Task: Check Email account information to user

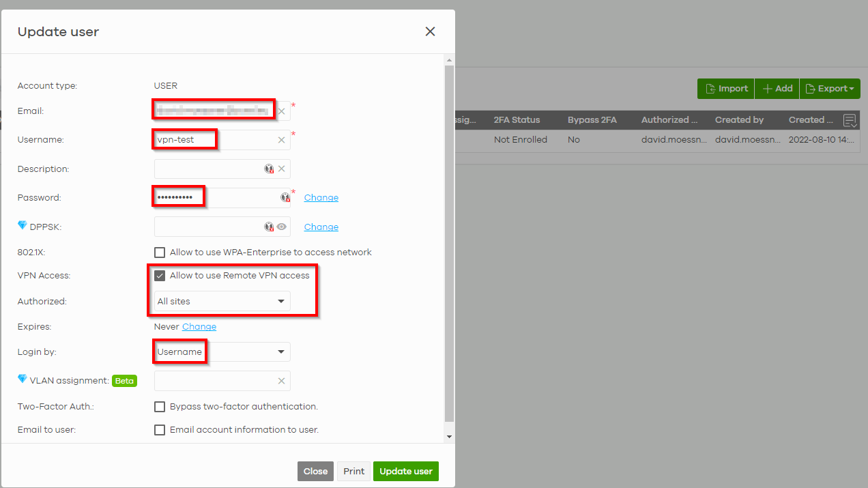Action: (160, 430)
